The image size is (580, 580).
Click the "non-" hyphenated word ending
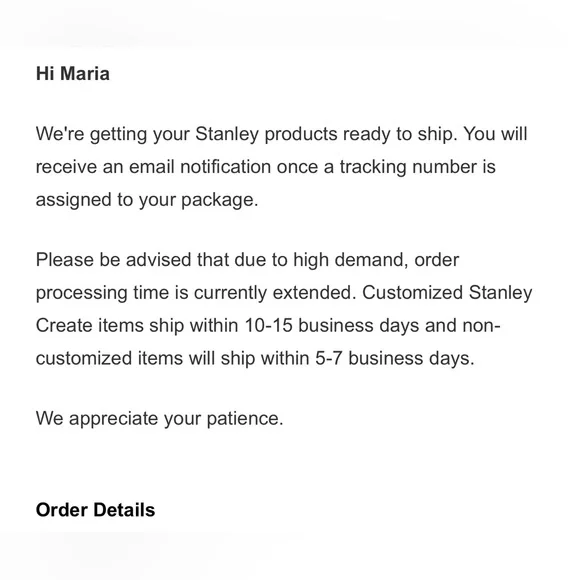(482, 326)
